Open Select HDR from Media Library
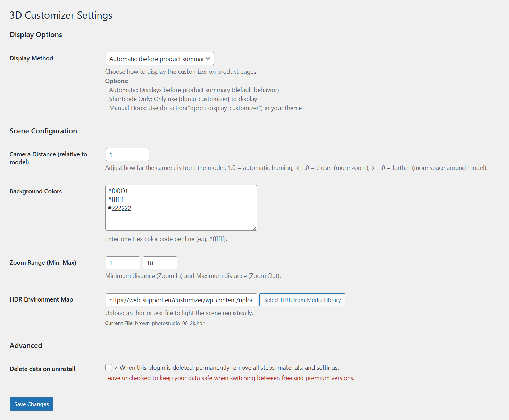The width and height of the screenshot is (509, 420). (302, 300)
